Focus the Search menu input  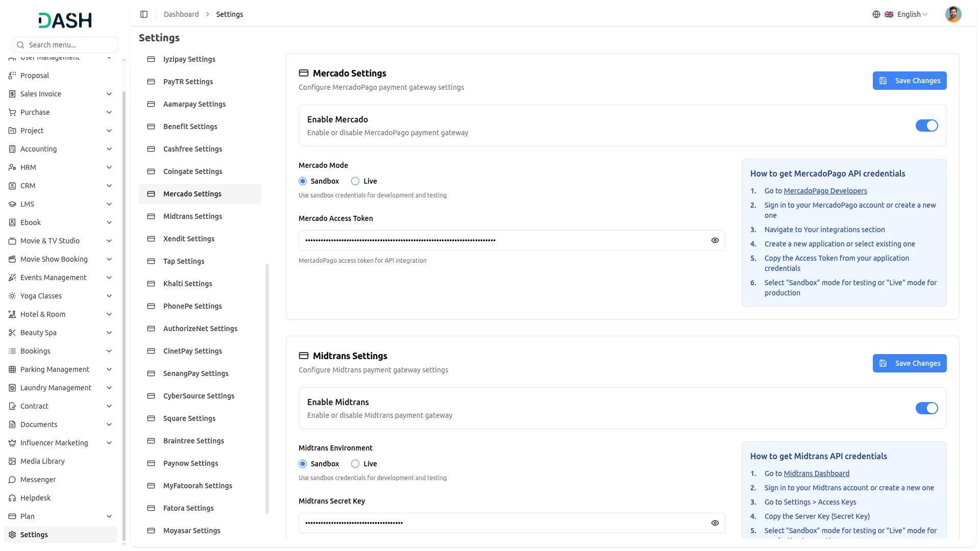[65, 45]
